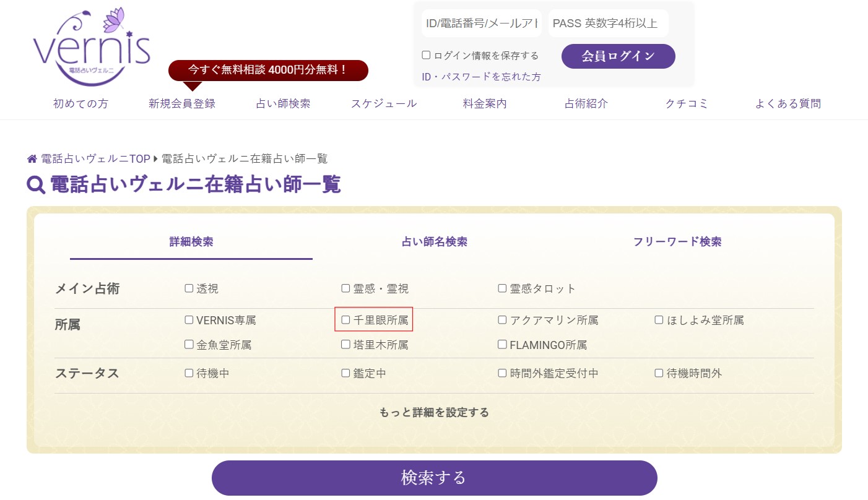Switch to the 占い師名検索 tab

[434, 242]
